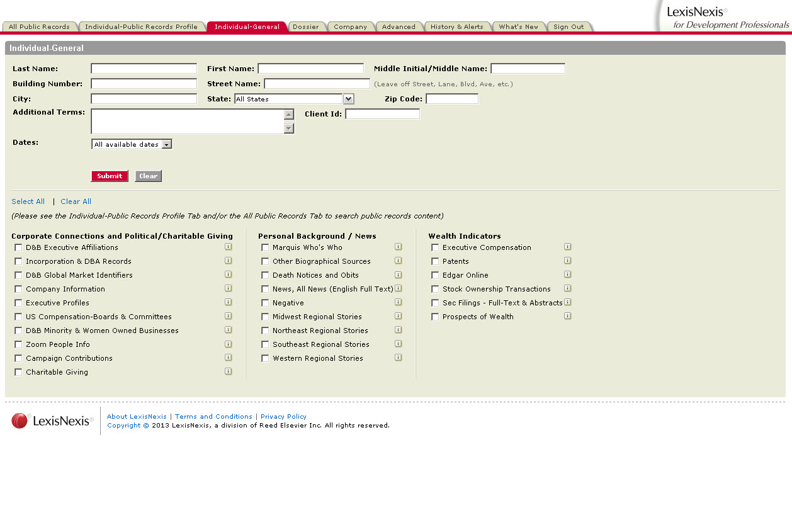Enable the Prospects of Wealth checkbox
Image resolution: width=792 pixels, height=532 pixels.
click(x=435, y=317)
